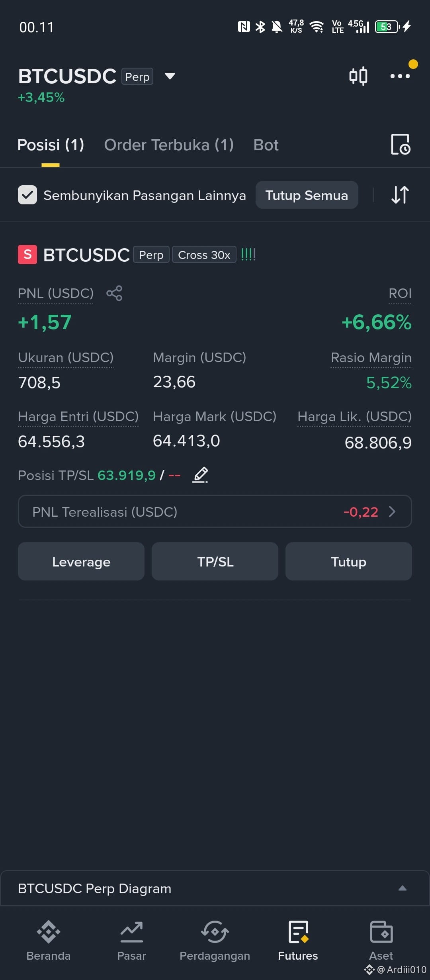
Task: Open the three-dot more options menu
Action: tap(400, 76)
